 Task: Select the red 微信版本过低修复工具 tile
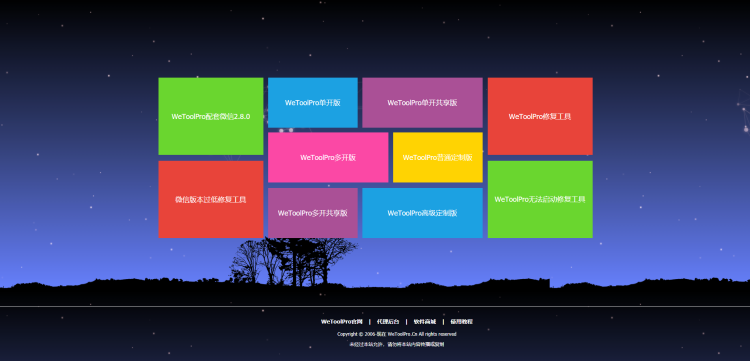[210, 199]
